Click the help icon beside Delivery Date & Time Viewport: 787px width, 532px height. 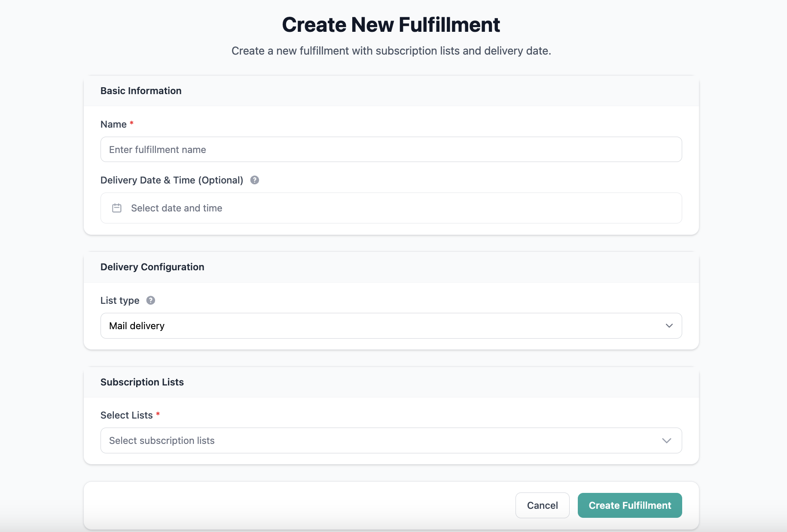coord(255,180)
